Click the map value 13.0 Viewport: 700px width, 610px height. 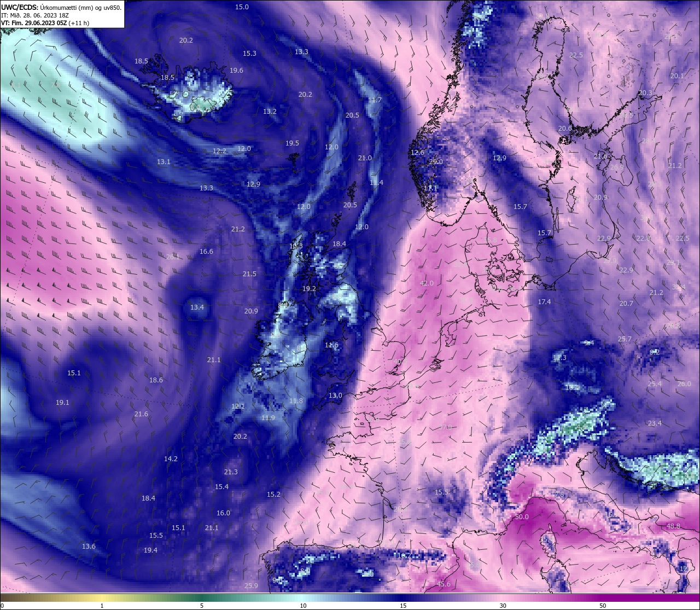(x=335, y=396)
